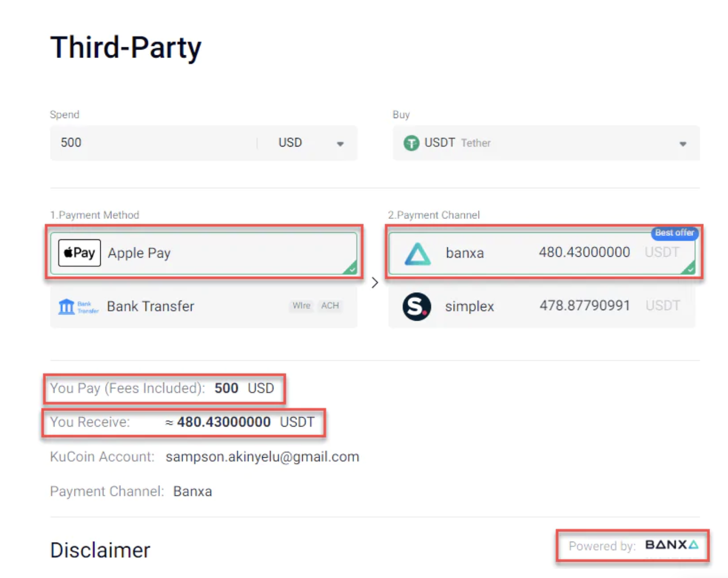The height and width of the screenshot is (578, 728).
Task: Click the Banxa logo beside Powered by
Action: [x=672, y=545]
